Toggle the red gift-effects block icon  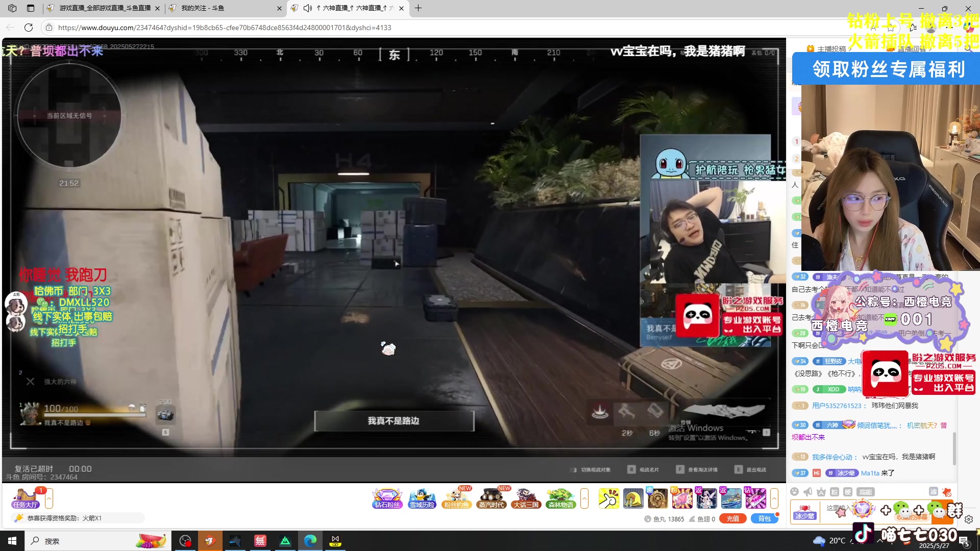coord(947,492)
